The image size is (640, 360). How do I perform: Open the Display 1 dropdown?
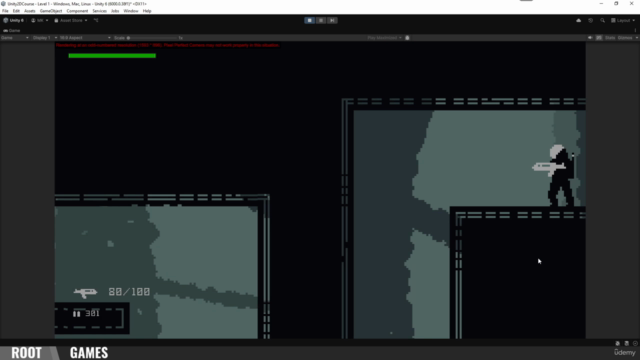tap(44, 38)
